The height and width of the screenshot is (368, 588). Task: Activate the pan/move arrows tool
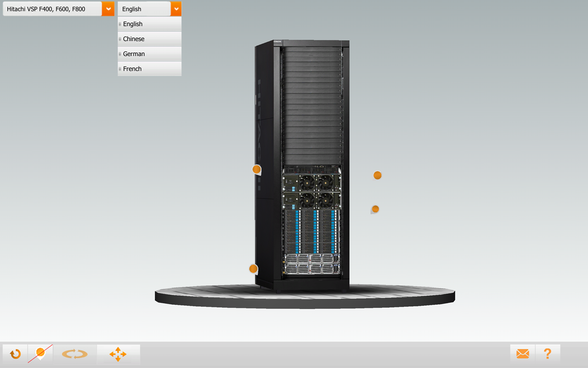tap(118, 354)
